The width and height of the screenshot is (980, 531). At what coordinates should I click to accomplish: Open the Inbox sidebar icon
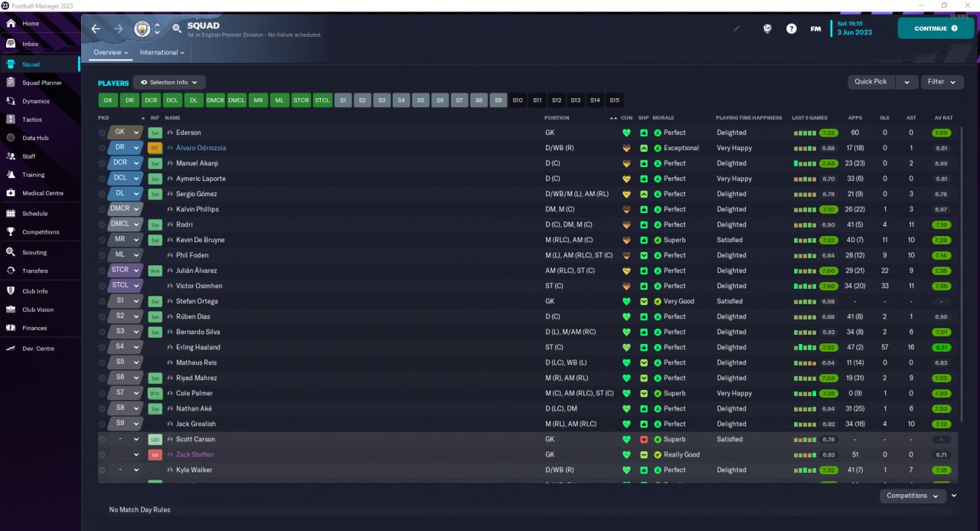tap(11, 44)
